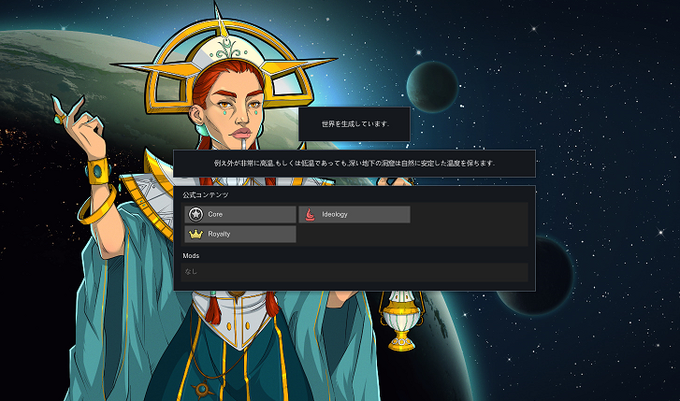Click the 公式コンテンツ heading
This screenshot has width=680, height=401.
[206, 195]
